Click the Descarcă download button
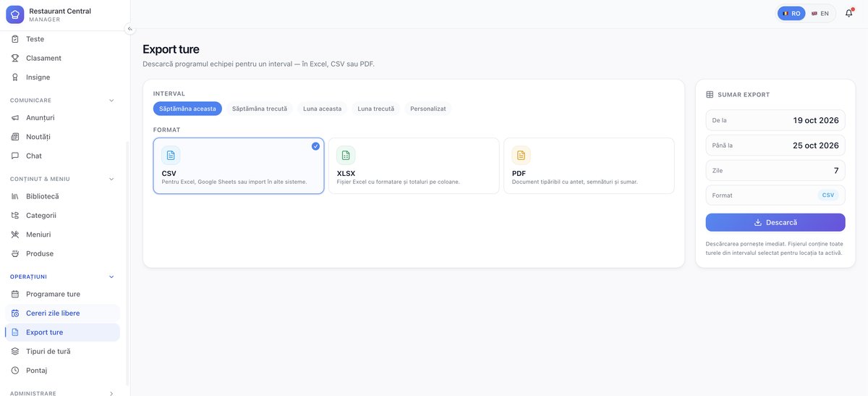The image size is (868, 396). [775, 222]
